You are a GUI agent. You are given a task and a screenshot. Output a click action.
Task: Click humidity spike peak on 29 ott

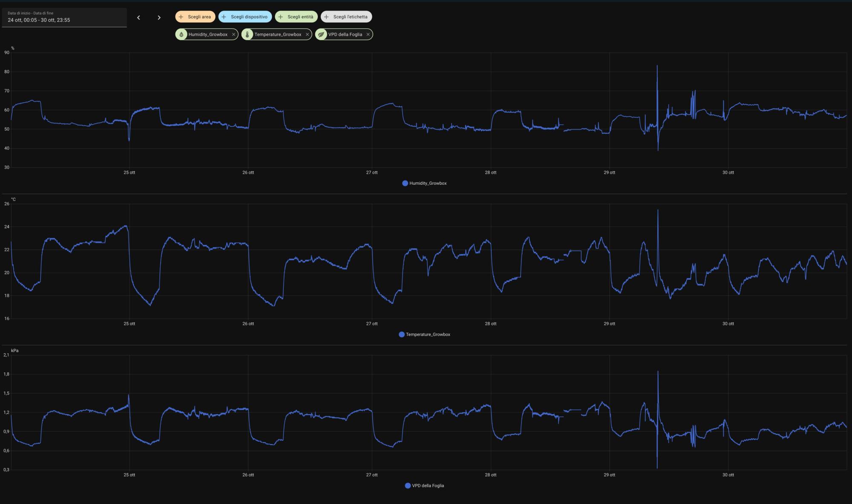pyautogui.click(x=657, y=66)
